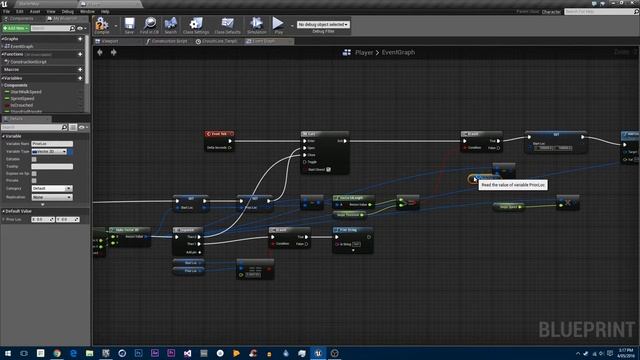640x360 pixels.
Task: Add a new graph with the Graphs plus icon
Action: pyautogui.click(x=80, y=39)
